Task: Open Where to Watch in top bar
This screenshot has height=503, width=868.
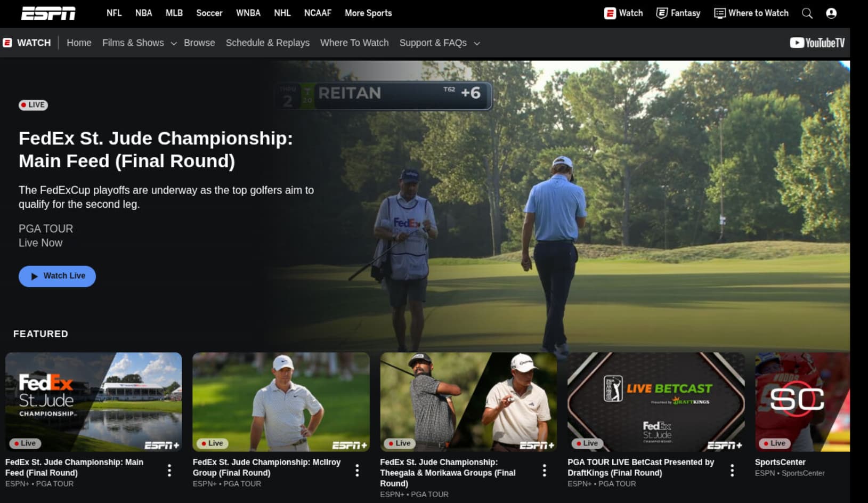Action: coord(751,13)
